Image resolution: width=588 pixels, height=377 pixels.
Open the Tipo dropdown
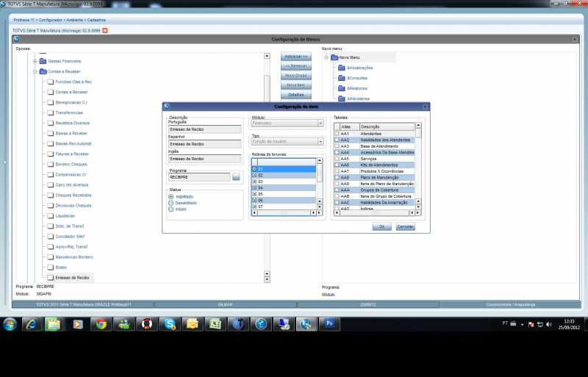pos(320,141)
